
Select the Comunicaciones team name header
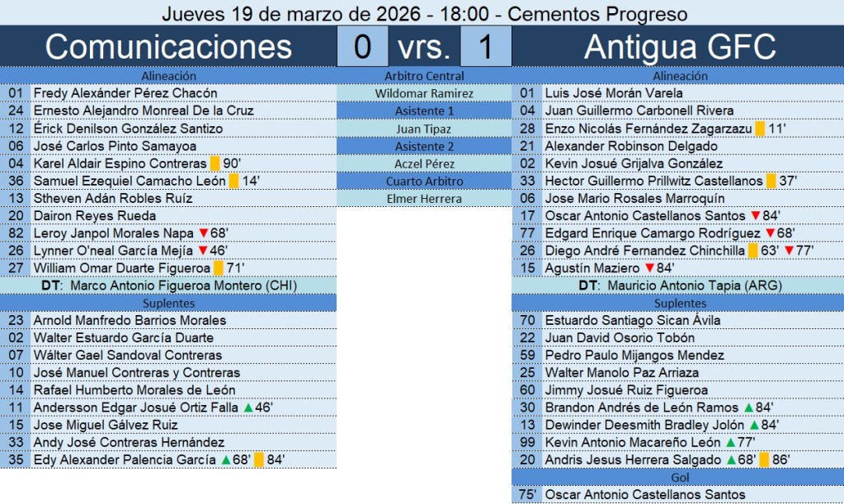point(168,47)
